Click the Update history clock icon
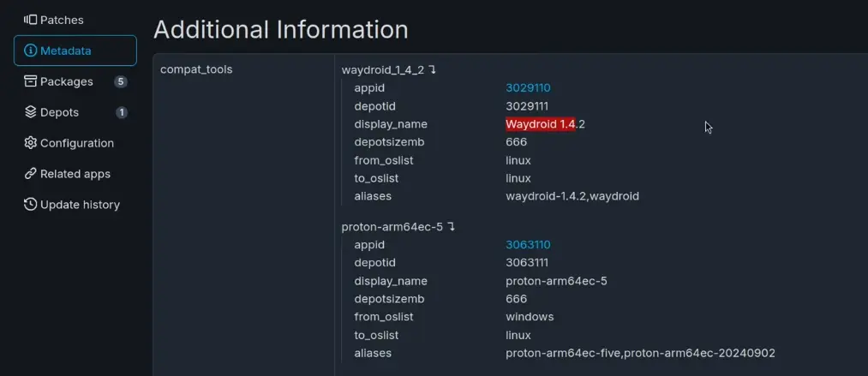Image resolution: width=868 pixels, height=376 pixels. tap(31, 205)
